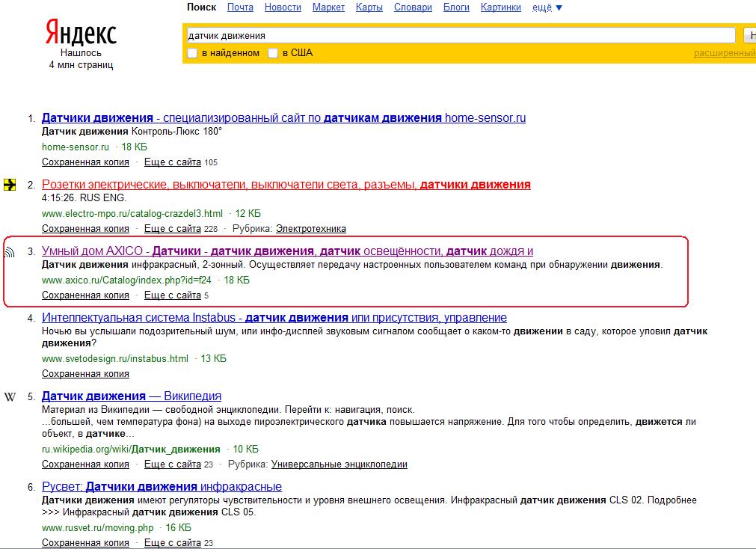The height and width of the screenshot is (549, 756).
Task: Tick the 'в США' checkbox
Action: click(x=273, y=53)
